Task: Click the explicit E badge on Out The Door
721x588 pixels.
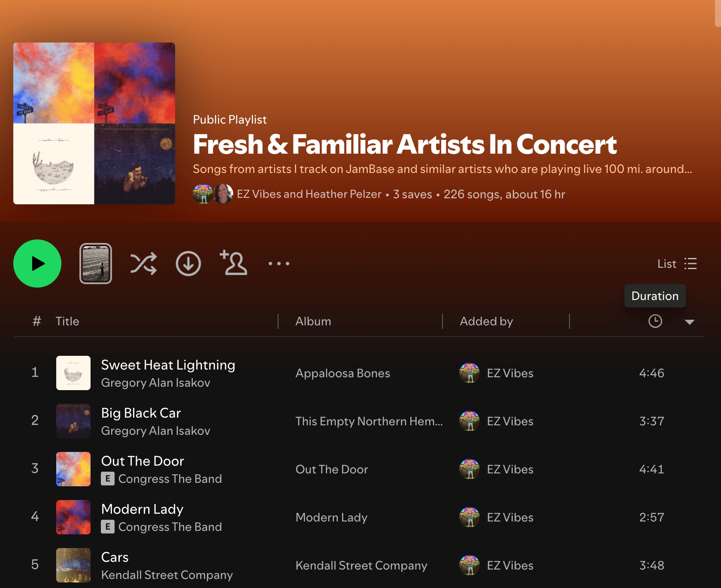Action: pos(108,479)
